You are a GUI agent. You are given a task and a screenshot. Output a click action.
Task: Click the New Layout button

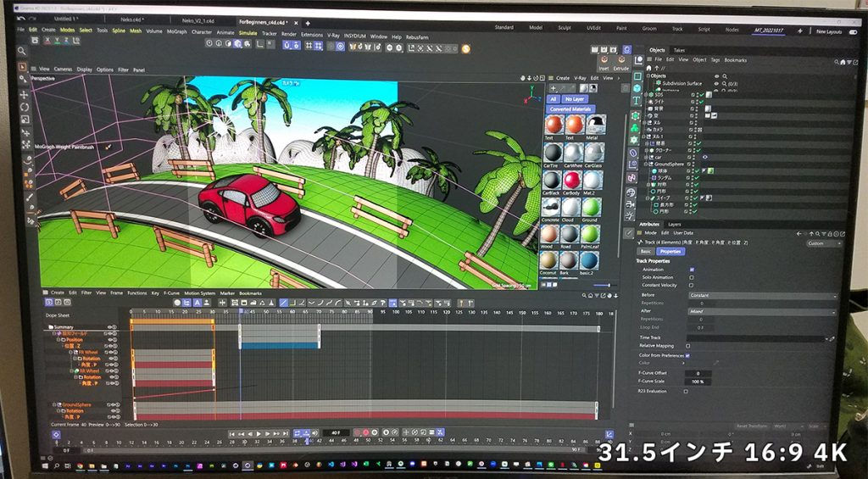pos(829,32)
